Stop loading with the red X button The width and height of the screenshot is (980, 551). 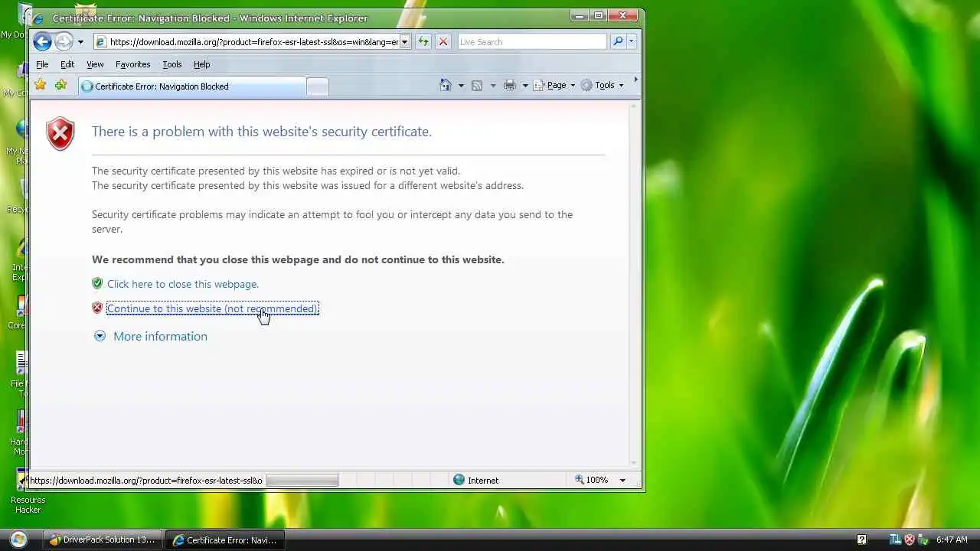[443, 42]
